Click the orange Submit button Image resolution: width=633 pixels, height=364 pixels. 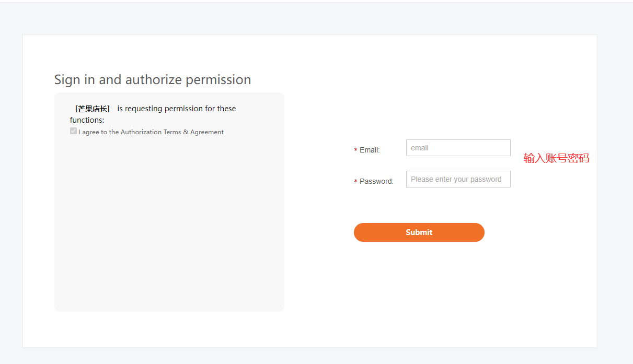pyautogui.click(x=419, y=232)
